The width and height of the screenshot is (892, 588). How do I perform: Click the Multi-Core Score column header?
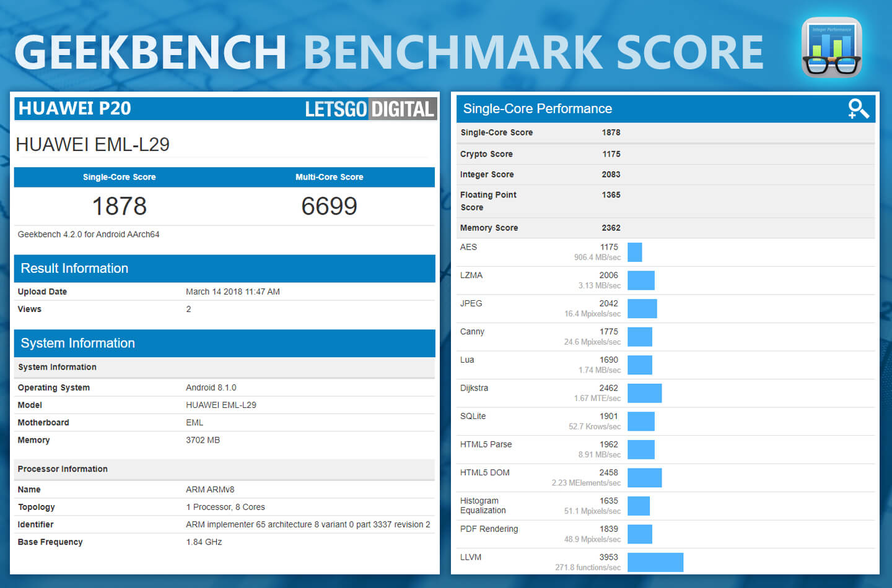tap(330, 177)
